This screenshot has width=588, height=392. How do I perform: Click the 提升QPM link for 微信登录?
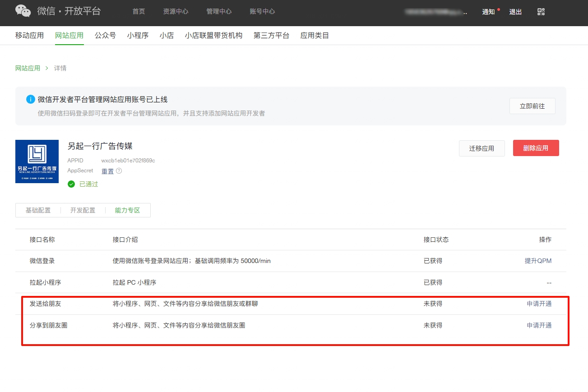(539, 261)
